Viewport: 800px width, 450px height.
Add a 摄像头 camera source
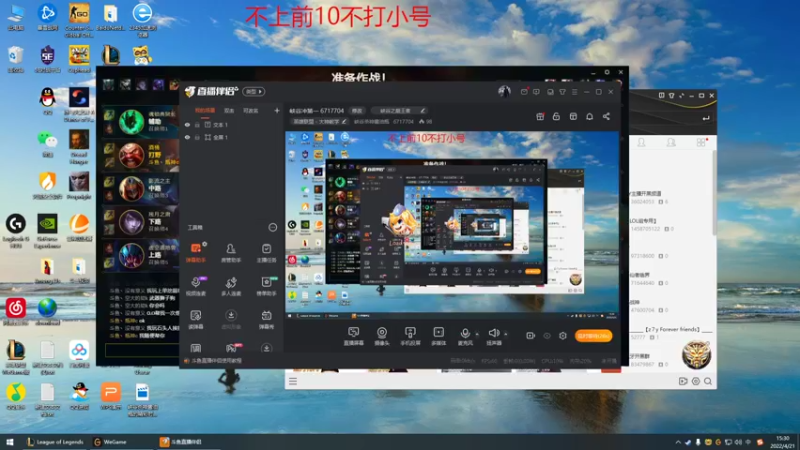[382, 336]
